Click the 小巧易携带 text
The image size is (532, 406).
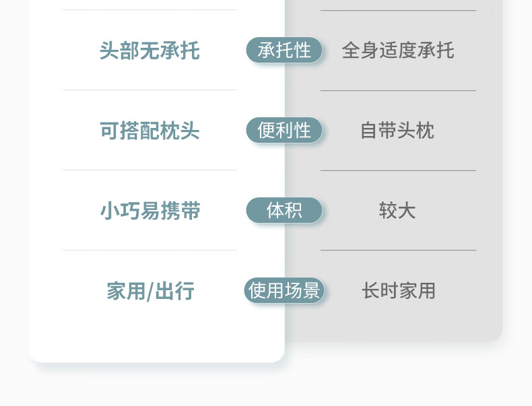point(149,211)
